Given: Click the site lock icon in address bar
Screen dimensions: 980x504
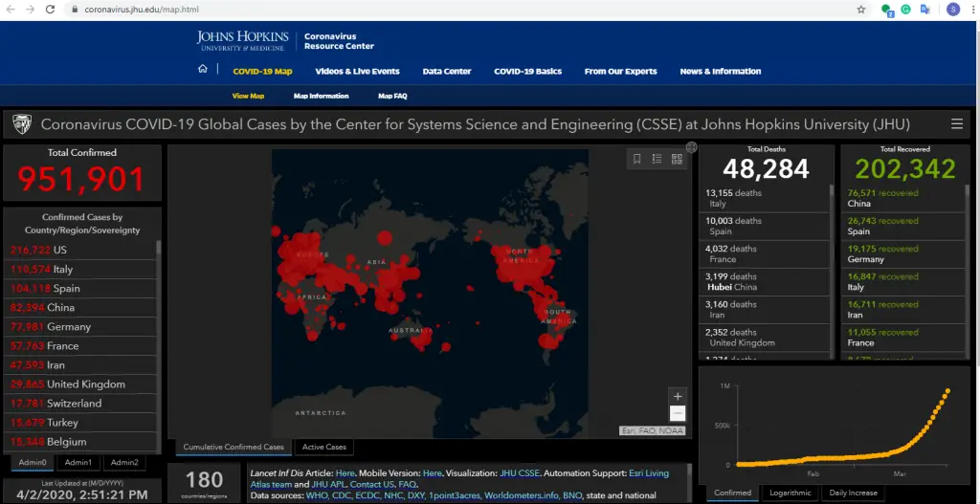Looking at the screenshot, I should (75, 10).
